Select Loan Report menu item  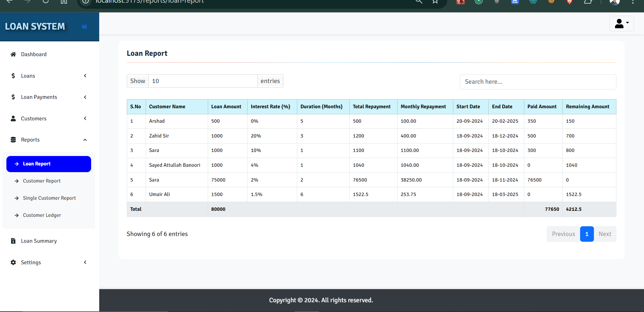point(49,164)
